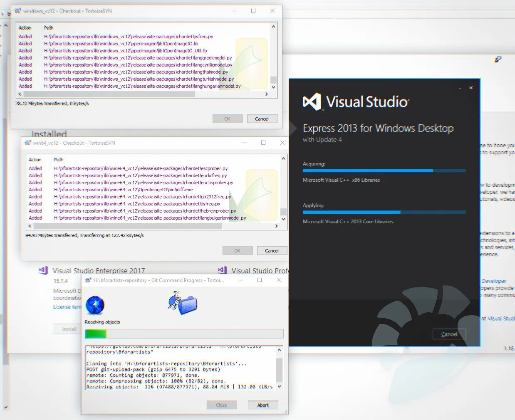Select the euckrfreq.py row
Viewport: 515px width, 420px height.
coord(154,175)
